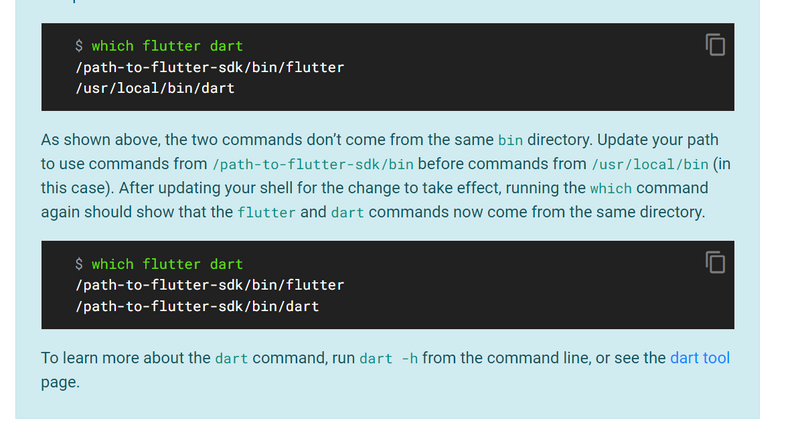Screen dimensions: 800x422
Task: Click 'which flutter dart' in second code block
Action: pos(167,264)
